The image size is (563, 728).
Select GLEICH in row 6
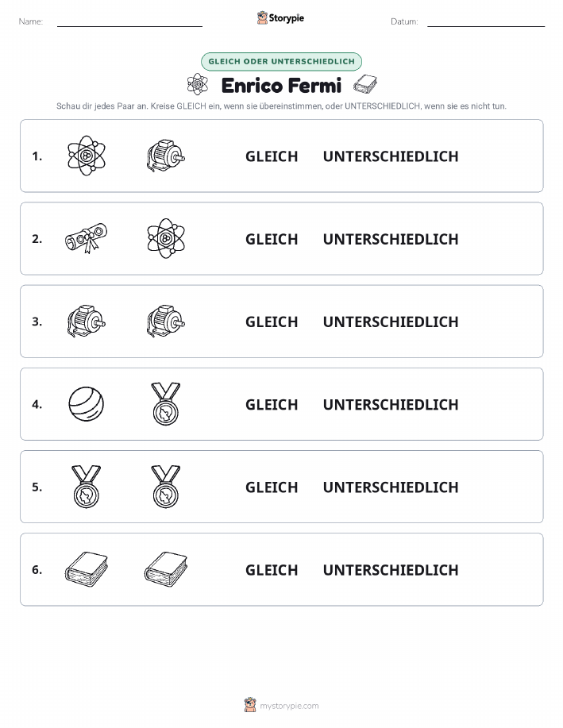coord(272,570)
